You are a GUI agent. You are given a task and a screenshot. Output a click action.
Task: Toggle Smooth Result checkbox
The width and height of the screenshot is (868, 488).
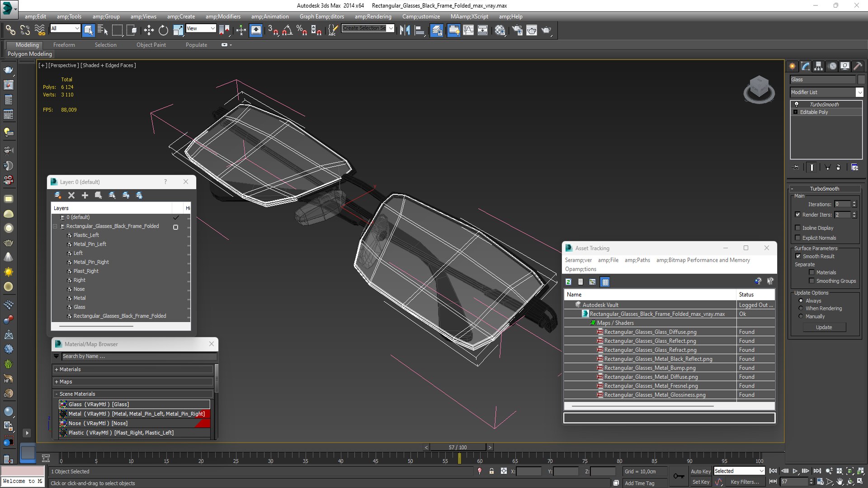click(x=797, y=256)
